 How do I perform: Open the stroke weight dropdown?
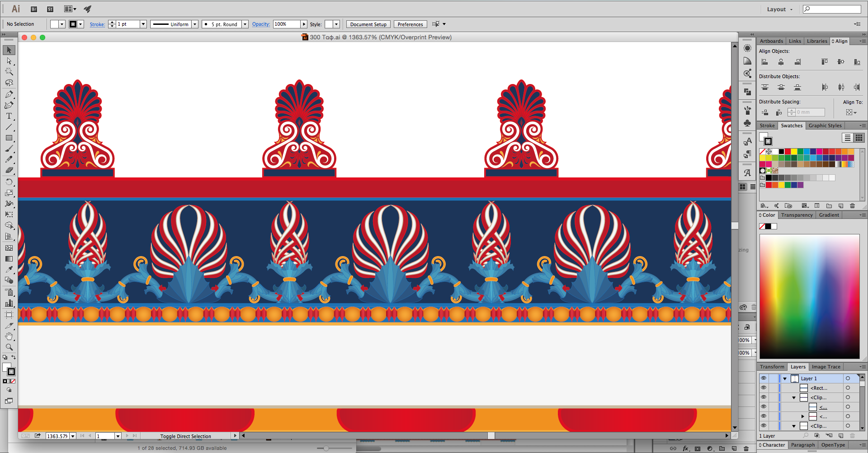[x=143, y=24]
